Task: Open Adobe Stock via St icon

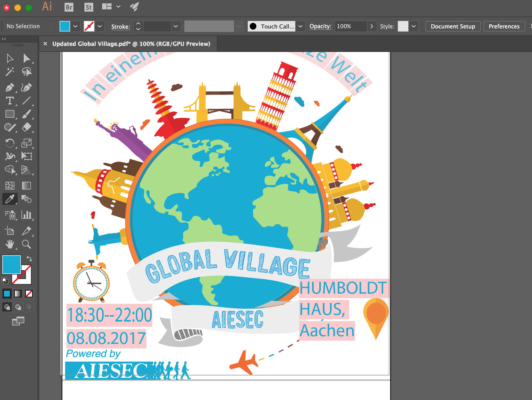Action: 89,7
